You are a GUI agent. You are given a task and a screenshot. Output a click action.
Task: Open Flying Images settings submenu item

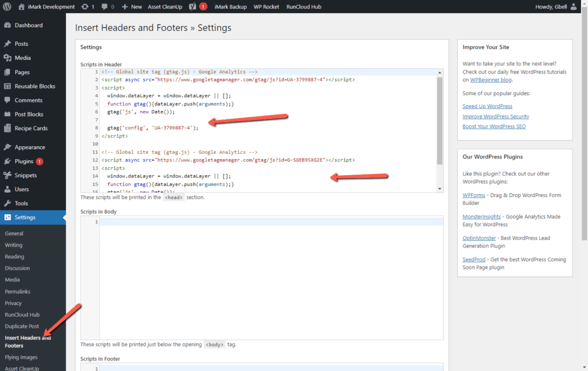21,357
